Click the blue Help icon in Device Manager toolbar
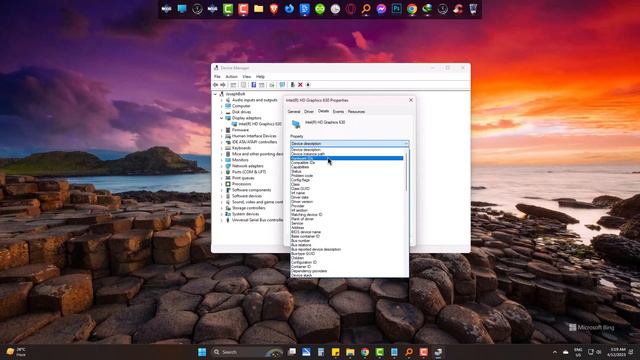Image resolution: width=640 pixels, height=360 pixels. tap(253, 85)
